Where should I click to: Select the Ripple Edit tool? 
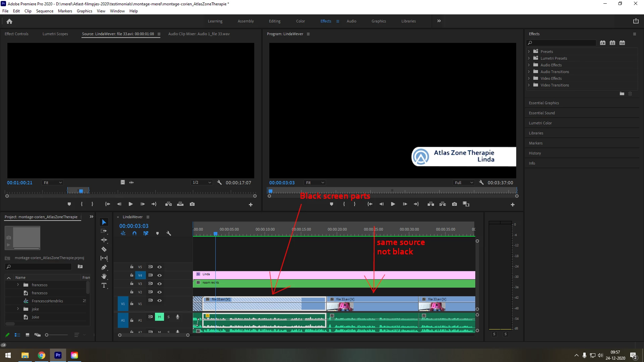(x=104, y=240)
